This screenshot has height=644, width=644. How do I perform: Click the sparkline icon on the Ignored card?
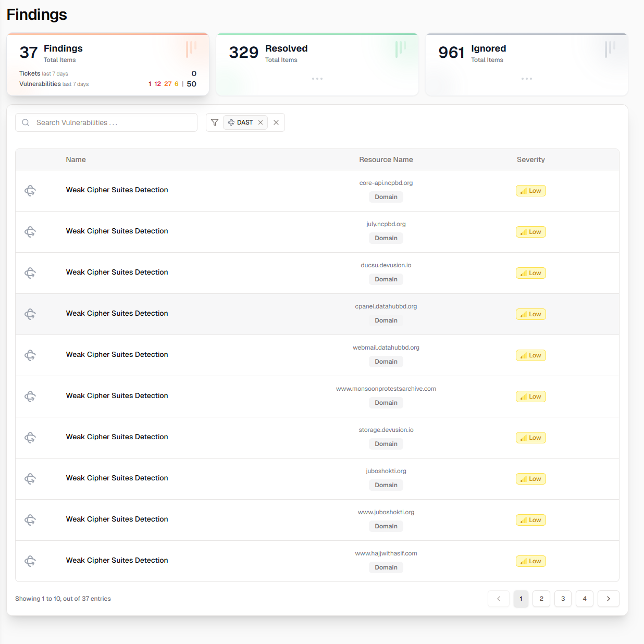[609, 49]
